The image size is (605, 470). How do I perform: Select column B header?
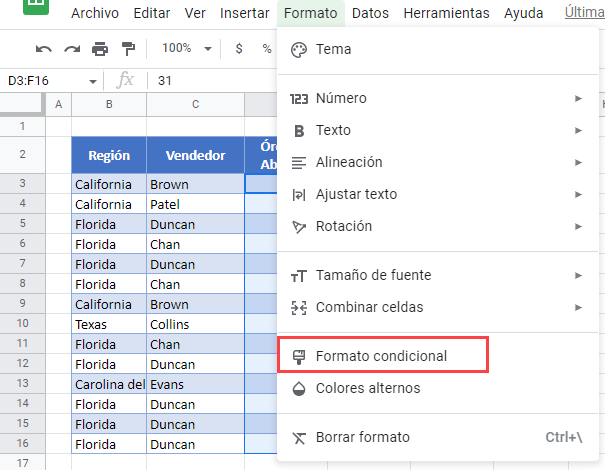[x=109, y=104]
